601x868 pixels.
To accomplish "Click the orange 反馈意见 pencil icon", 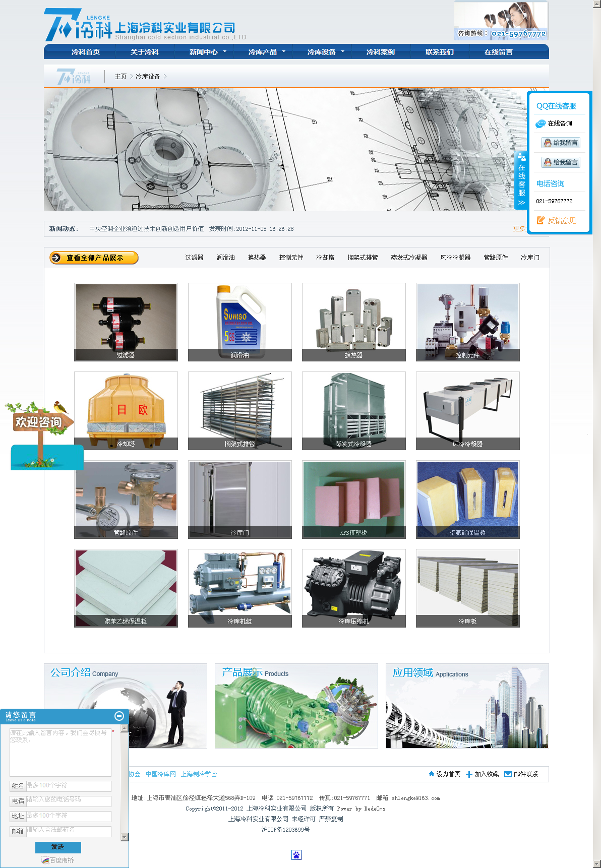I will 541,220.
